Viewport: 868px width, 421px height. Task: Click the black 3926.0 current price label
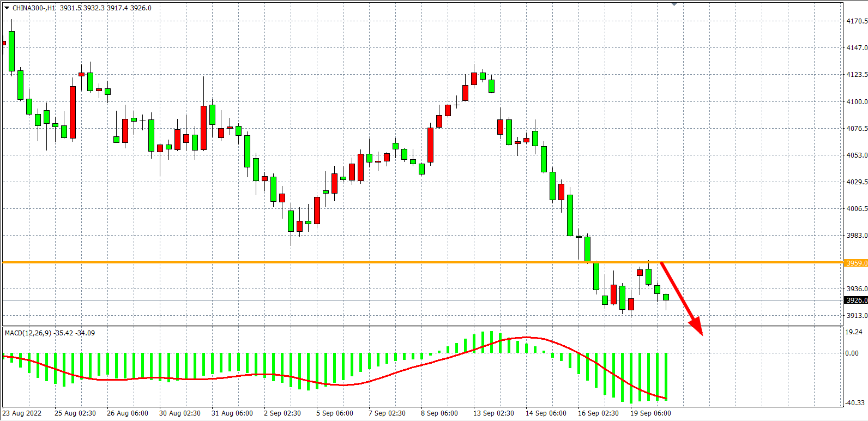(x=855, y=300)
